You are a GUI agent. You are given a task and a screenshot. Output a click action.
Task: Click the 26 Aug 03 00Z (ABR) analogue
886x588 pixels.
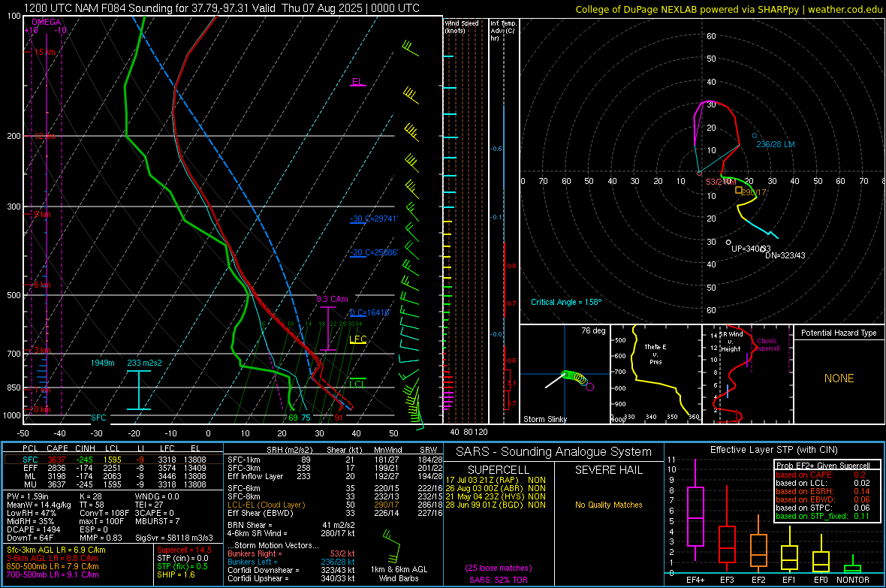pos(496,488)
